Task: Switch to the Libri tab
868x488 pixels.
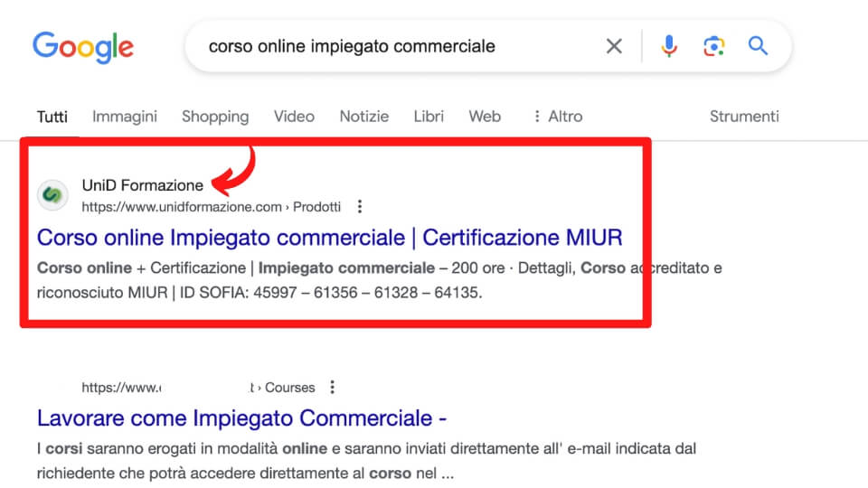Action: (x=429, y=117)
